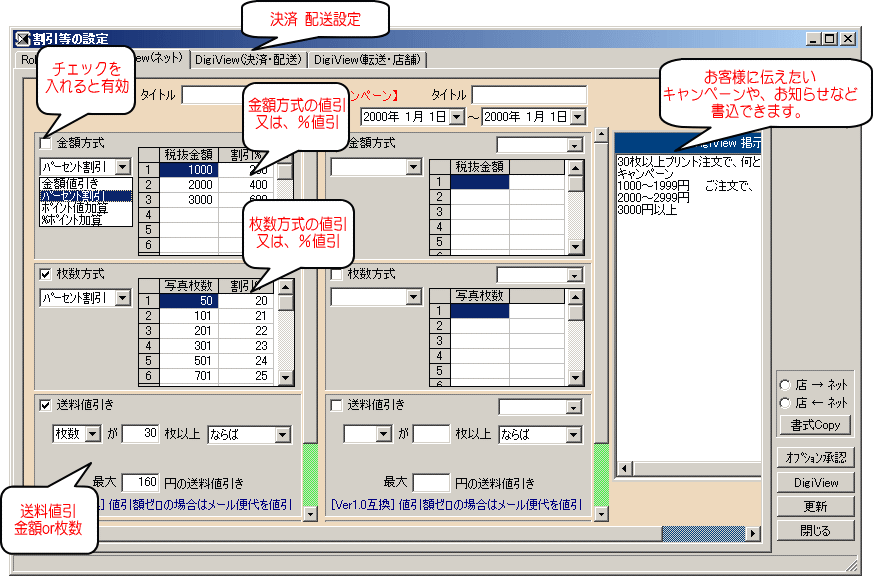Image resolution: width=873 pixels, height=579 pixels.
Task: Switch to the DigiView(決済・配送) tab
Action: [x=248, y=60]
